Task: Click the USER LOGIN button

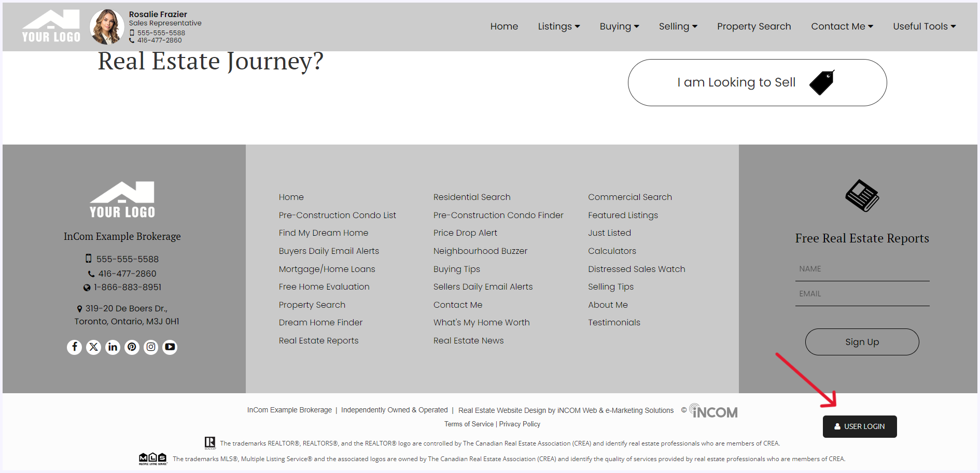Action: tap(859, 426)
